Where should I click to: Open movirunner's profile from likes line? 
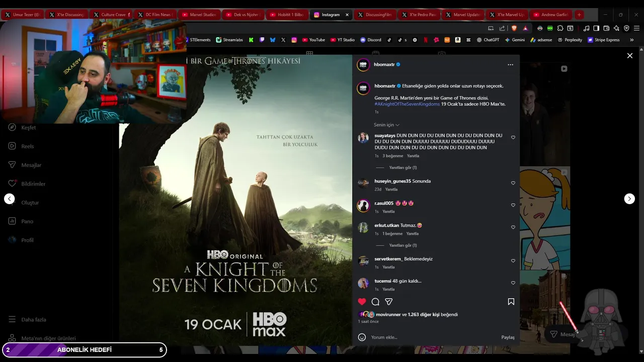click(x=388, y=315)
